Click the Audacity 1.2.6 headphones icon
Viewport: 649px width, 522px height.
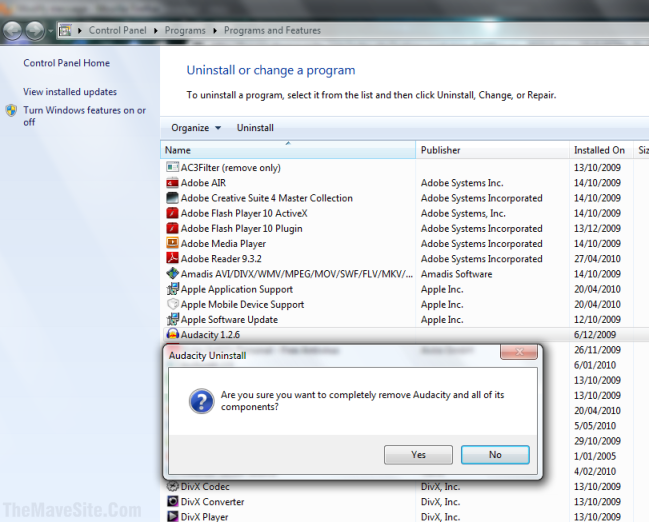pyautogui.click(x=172, y=334)
